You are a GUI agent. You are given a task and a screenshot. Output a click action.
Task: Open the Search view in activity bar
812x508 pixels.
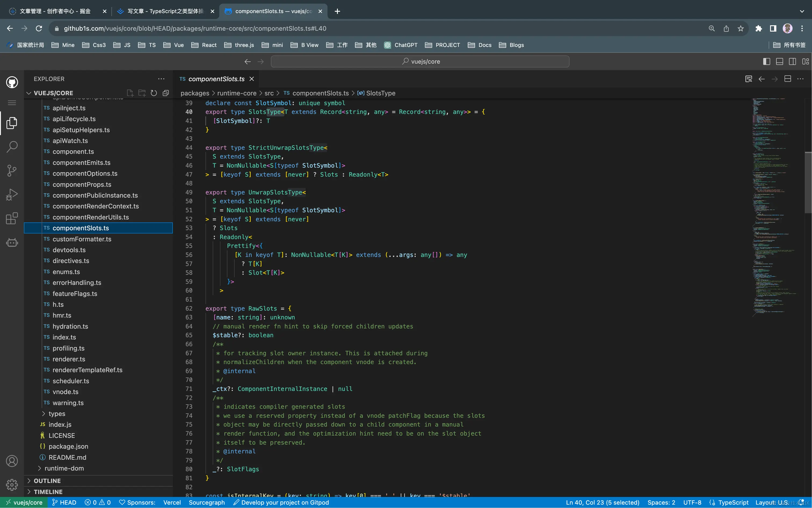tap(12, 147)
